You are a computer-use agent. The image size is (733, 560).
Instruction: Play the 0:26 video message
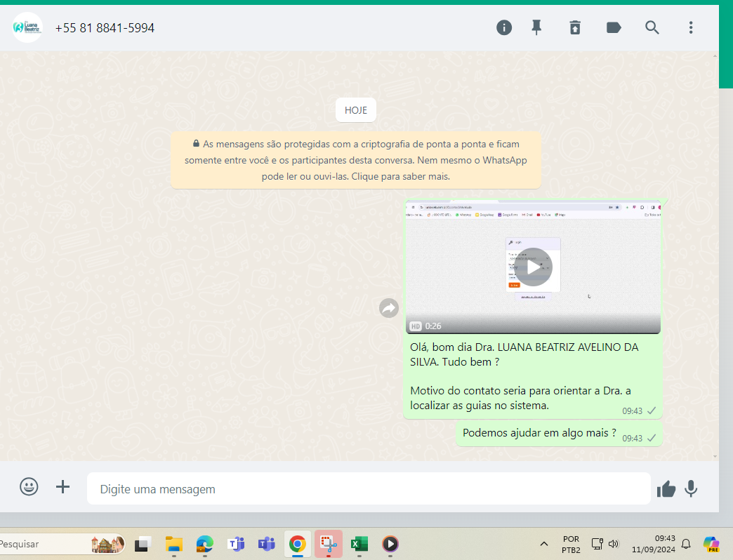click(534, 267)
